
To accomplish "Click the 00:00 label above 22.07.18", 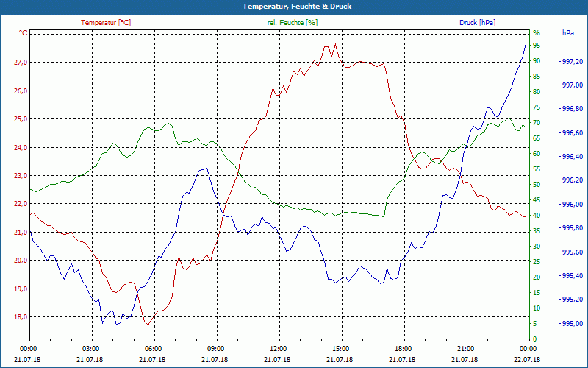I will coord(527,348).
